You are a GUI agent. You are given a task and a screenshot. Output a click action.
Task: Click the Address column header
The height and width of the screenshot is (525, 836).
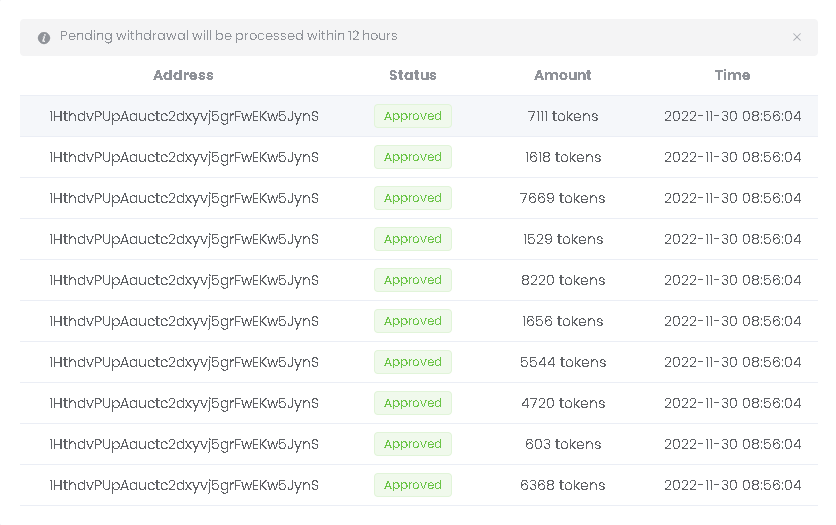pyautogui.click(x=183, y=75)
